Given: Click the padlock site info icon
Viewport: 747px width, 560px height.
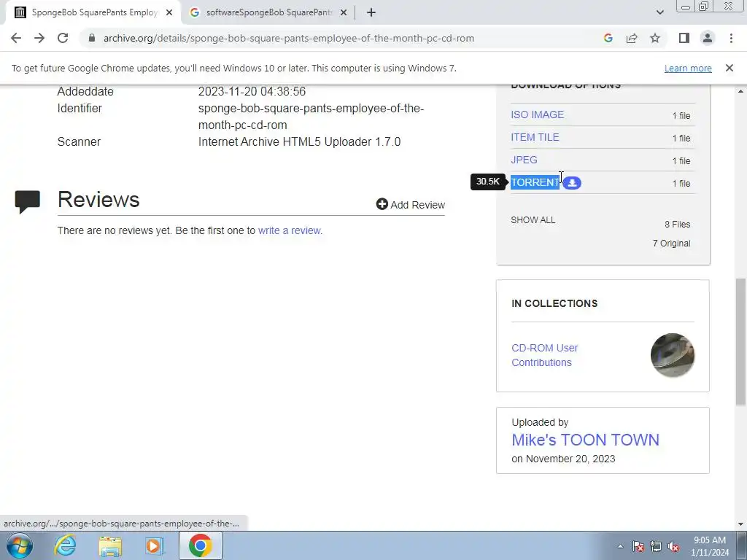Looking at the screenshot, I should [x=92, y=38].
